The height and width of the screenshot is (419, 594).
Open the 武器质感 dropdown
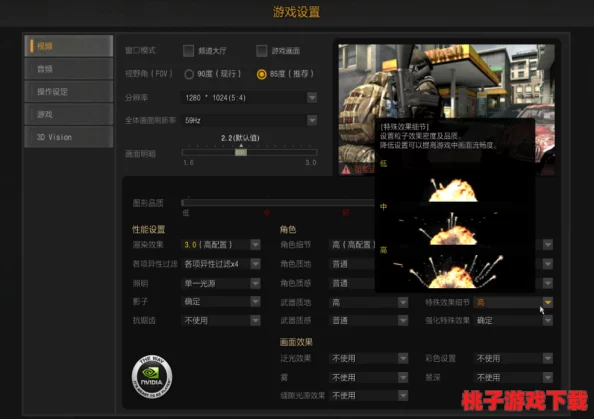(x=369, y=321)
